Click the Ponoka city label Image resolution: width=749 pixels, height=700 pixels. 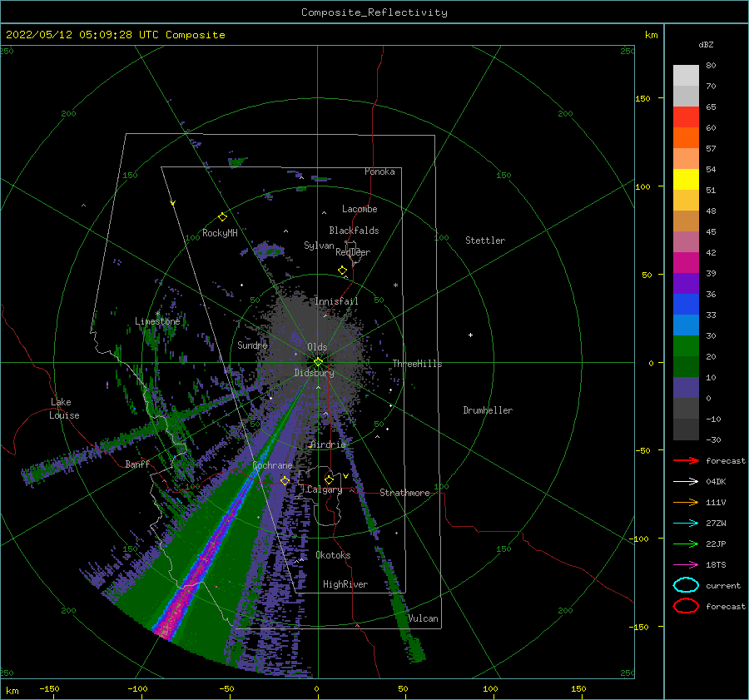click(x=379, y=171)
